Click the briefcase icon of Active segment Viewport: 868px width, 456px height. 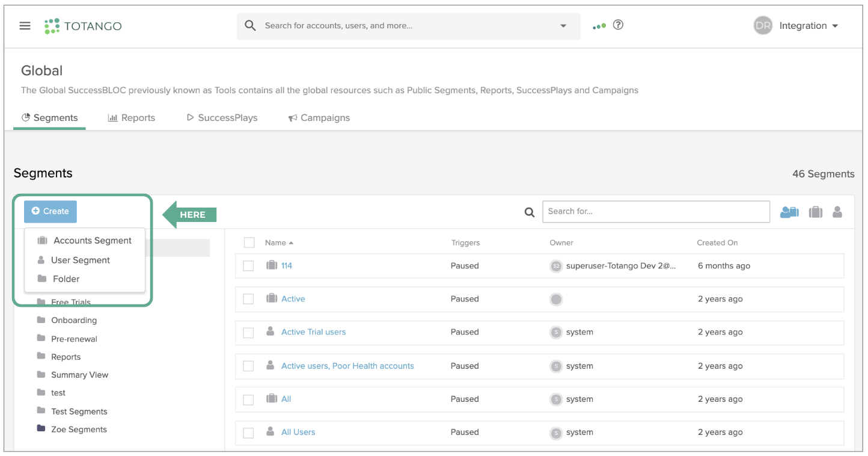tap(272, 298)
